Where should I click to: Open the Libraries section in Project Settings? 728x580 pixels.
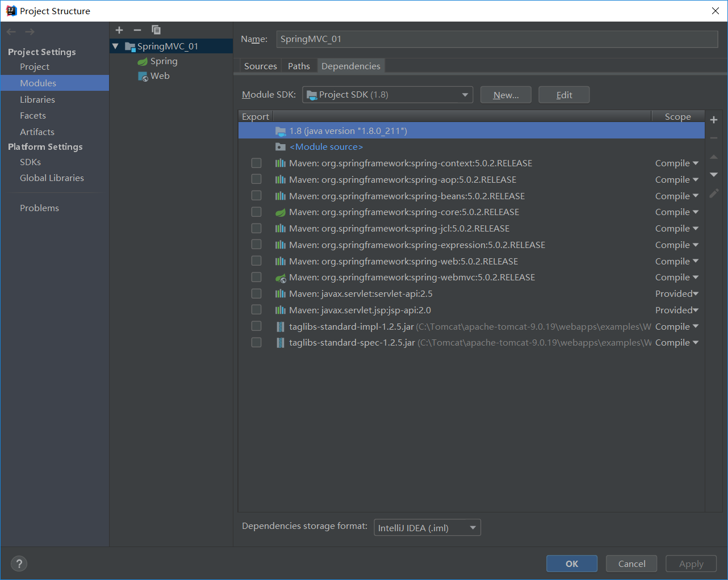[37, 99]
